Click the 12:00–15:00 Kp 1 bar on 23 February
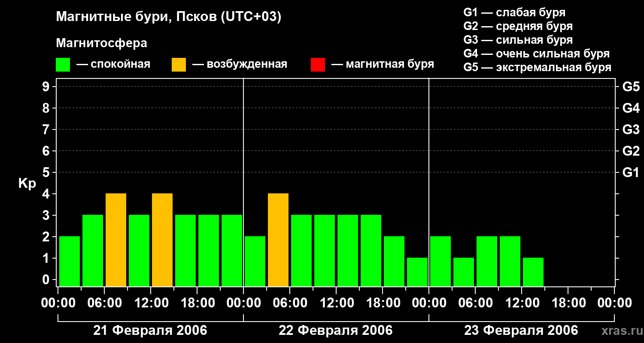 point(533,272)
